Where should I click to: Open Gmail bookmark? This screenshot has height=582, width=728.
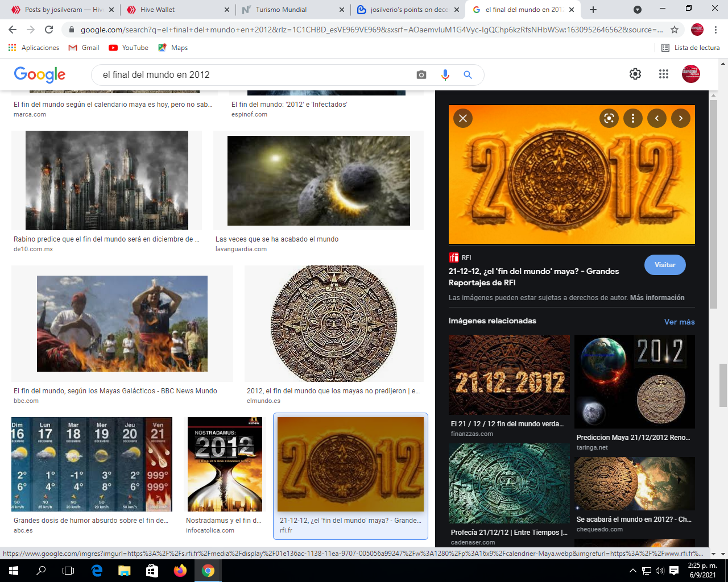point(84,48)
